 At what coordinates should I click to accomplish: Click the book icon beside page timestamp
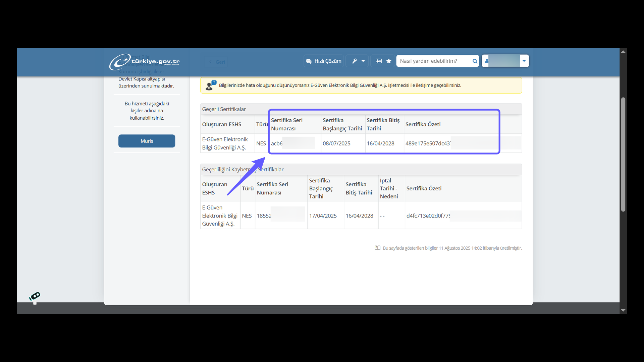pos(377,248)
